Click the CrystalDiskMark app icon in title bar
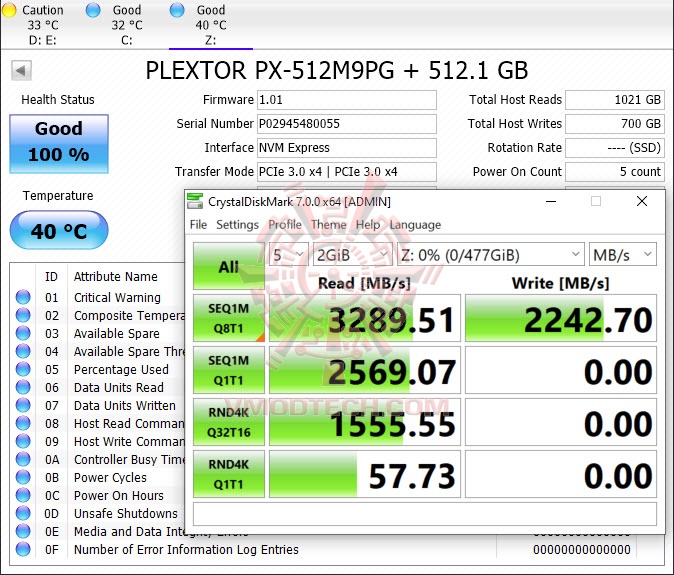674x575 pixels. (195, 201)
